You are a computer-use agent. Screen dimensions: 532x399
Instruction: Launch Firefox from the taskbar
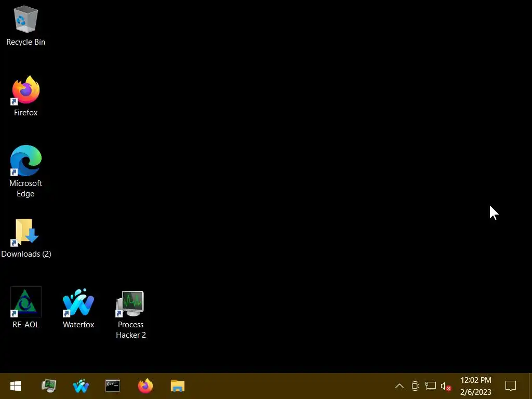[x=145, y=386]
